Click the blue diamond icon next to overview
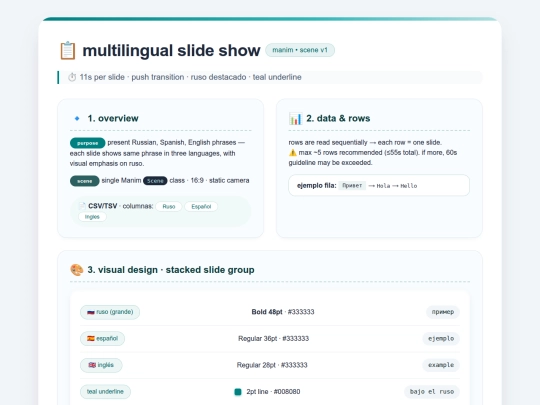540x405 pixels. (x=77, y=118)
